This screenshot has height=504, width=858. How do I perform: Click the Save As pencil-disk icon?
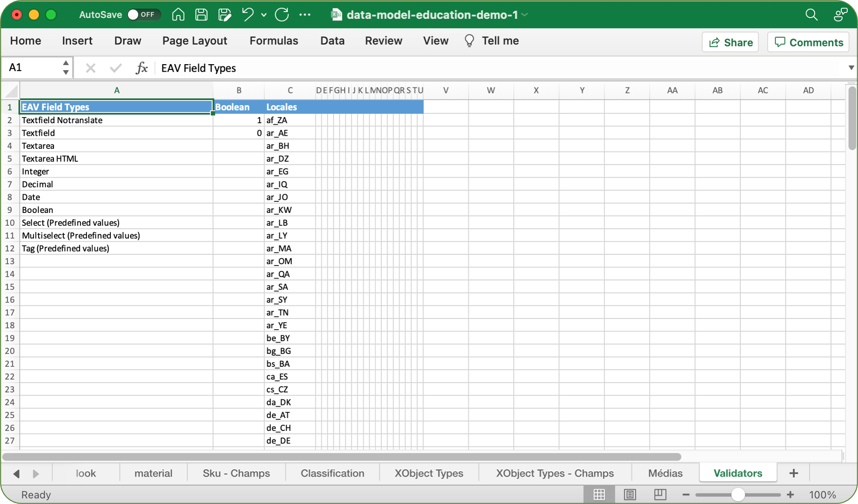tap(225, 15)
